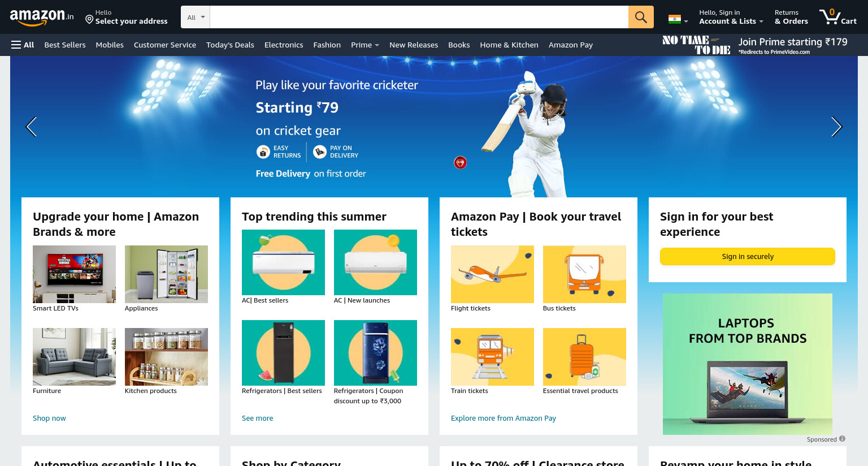Click the location pin address icon

click(x=89, y=20)
